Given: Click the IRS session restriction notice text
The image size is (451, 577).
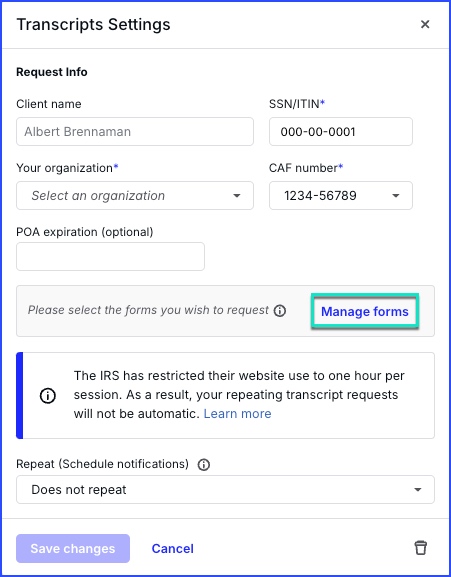Looking at the screenshot, I should (239, 395).
